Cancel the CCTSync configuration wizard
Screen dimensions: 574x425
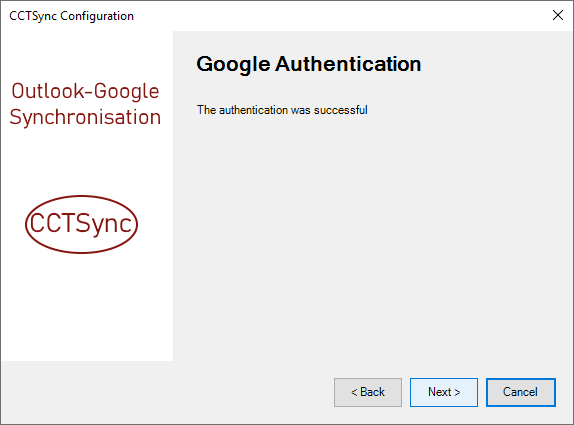coord(521,392)
